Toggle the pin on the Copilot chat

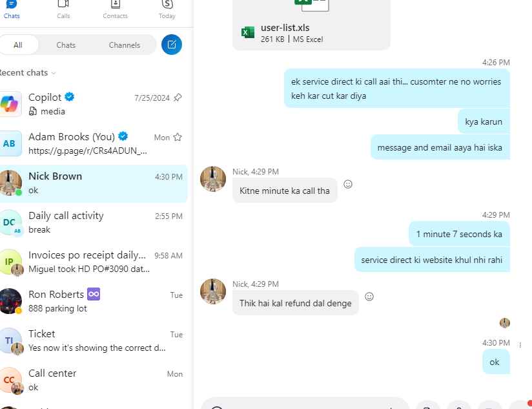(x=178, y=98)
